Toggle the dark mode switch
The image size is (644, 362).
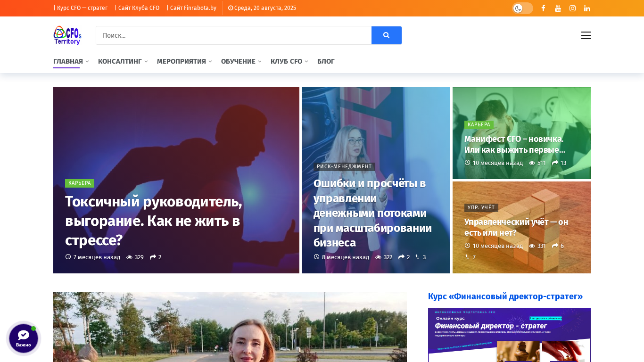click(x=522, y=8)
